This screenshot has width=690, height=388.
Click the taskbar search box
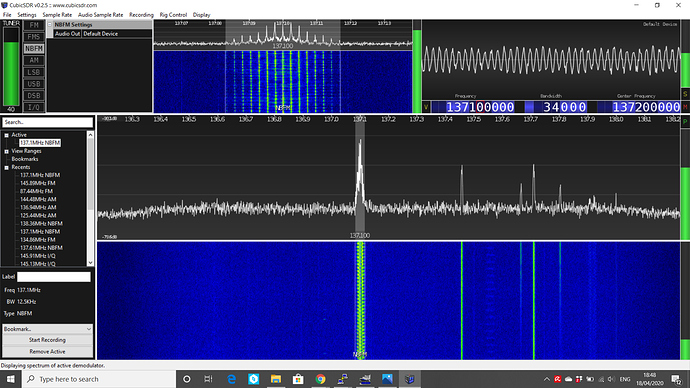pyautogui.click(x=99, y=379)
